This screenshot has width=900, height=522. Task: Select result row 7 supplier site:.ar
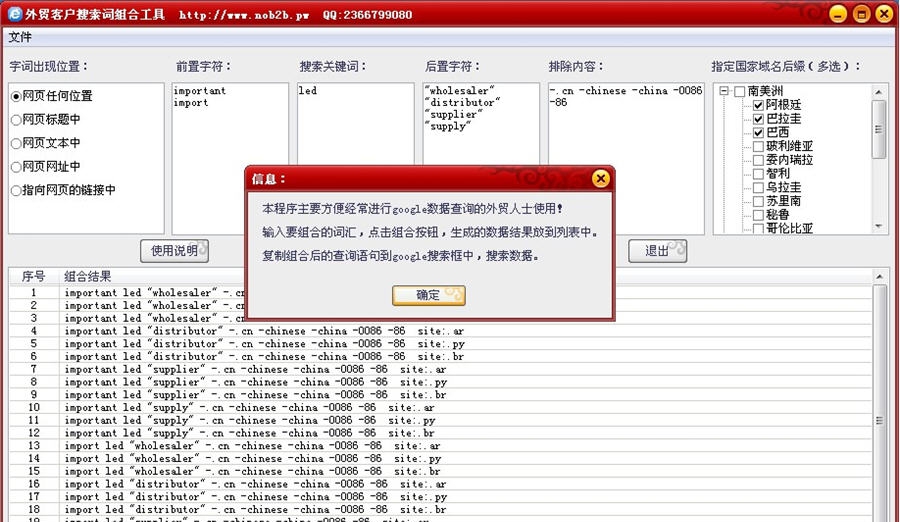pos(440,369)
